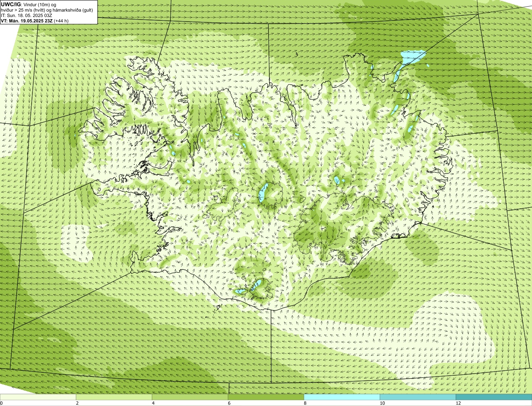Screen dimensions: 532x406
Task: Click the 'UWC/IG: Vindur (10m) og' title line
Action: click(x=28, y=4)
